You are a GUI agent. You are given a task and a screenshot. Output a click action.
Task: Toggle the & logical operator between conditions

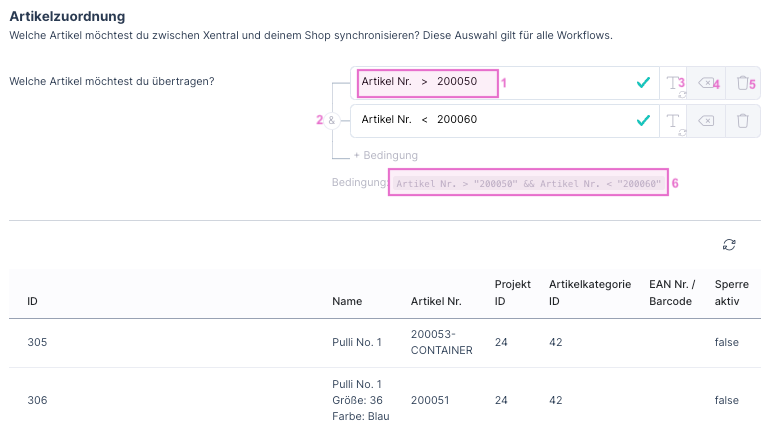coord(332,120)
